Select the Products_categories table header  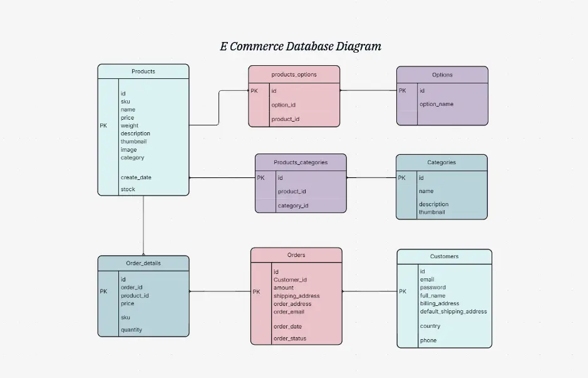[x=300, y=162]
